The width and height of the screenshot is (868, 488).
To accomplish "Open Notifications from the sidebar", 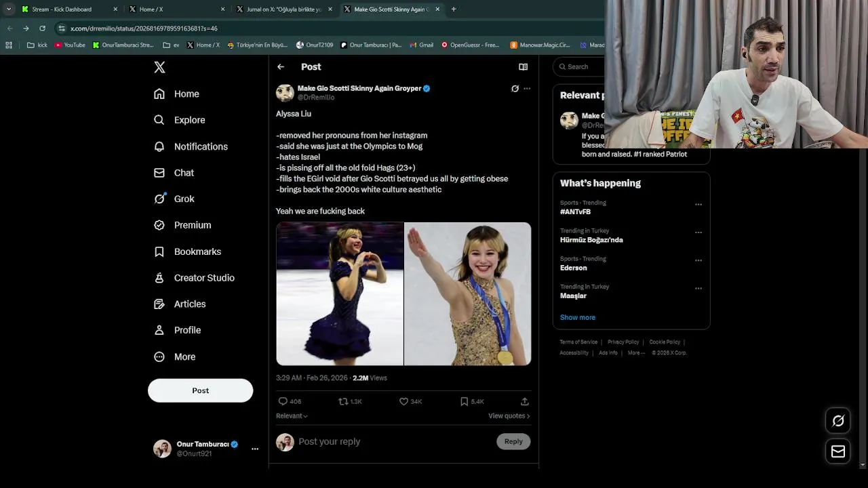I will (x=200, y=146).
